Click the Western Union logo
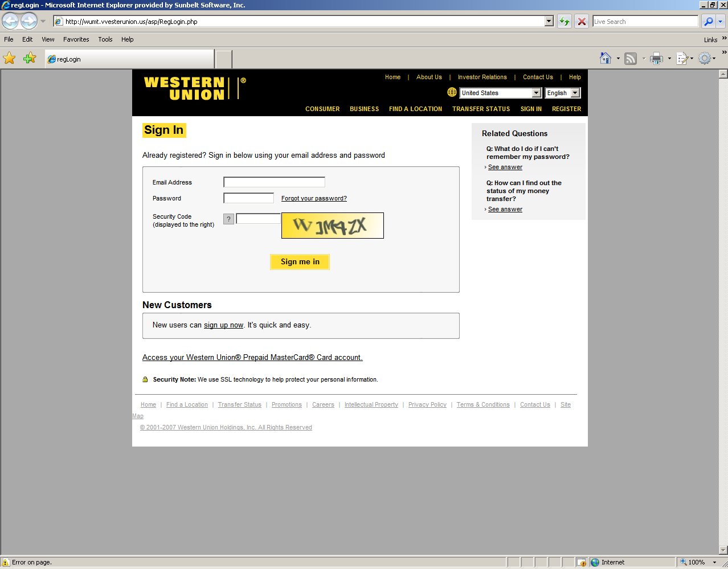The width and height of the screenshot is (728, 569). (x=195, y=88)
